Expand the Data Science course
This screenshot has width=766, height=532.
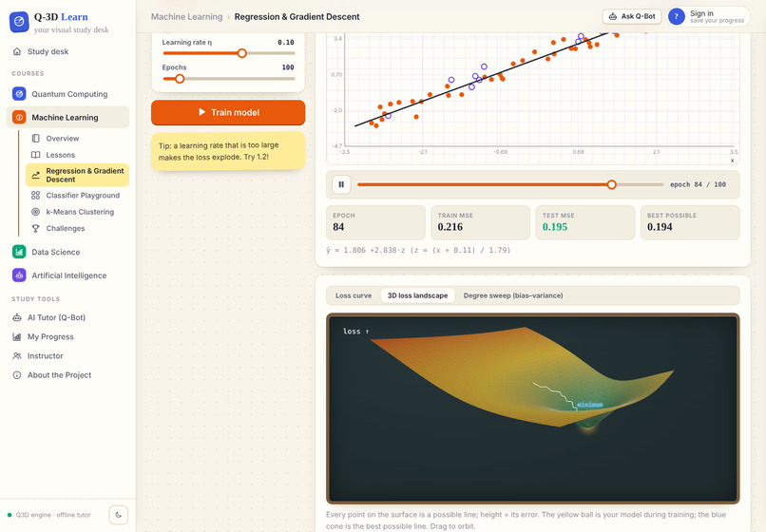(x=67, y=252)
